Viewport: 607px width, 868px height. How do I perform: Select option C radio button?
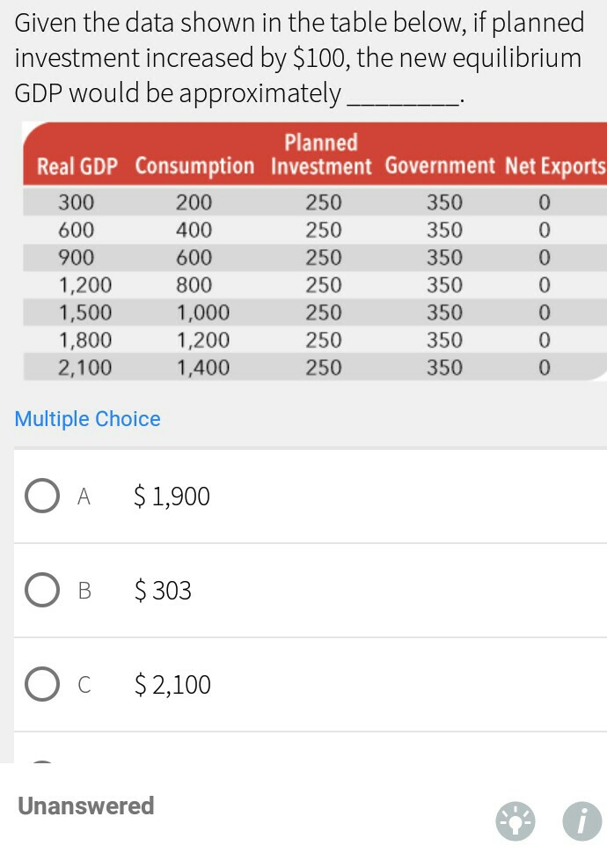[x=42, y=684]
